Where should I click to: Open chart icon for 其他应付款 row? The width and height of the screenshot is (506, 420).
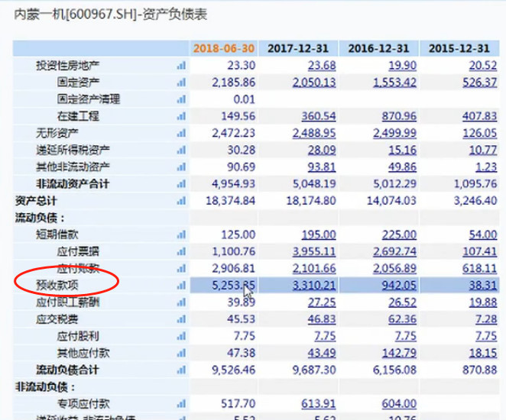181,353
